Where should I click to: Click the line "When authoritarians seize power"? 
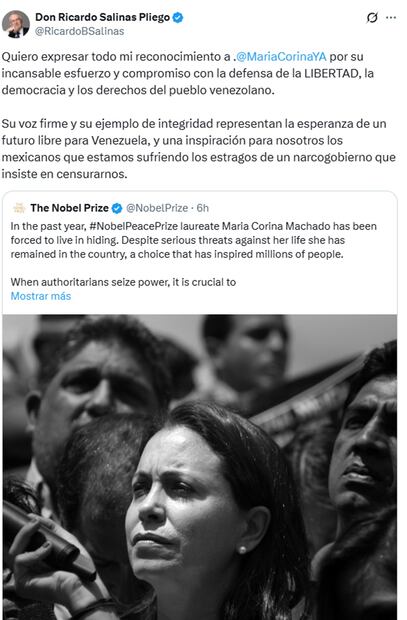pos(123,282)
